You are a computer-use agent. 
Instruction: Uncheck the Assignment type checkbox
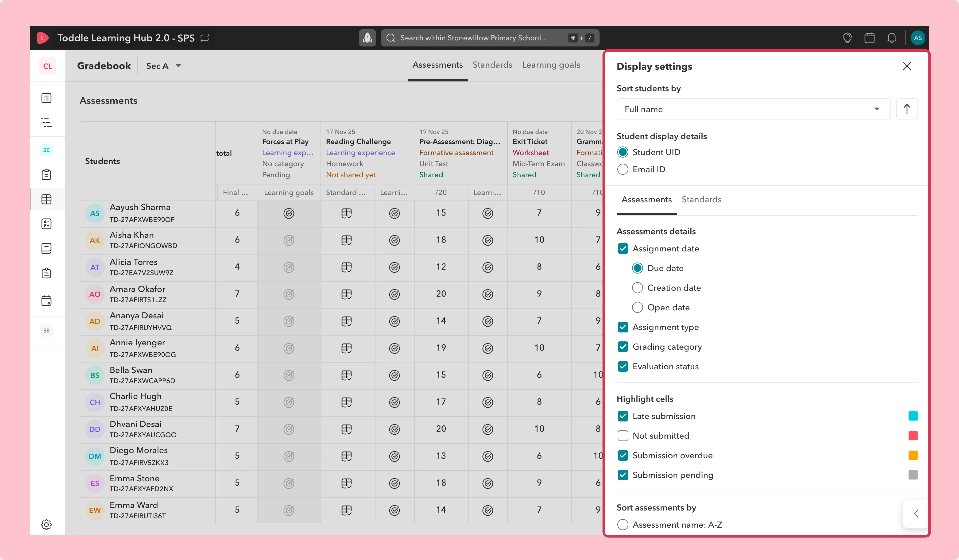pos(623,327)
